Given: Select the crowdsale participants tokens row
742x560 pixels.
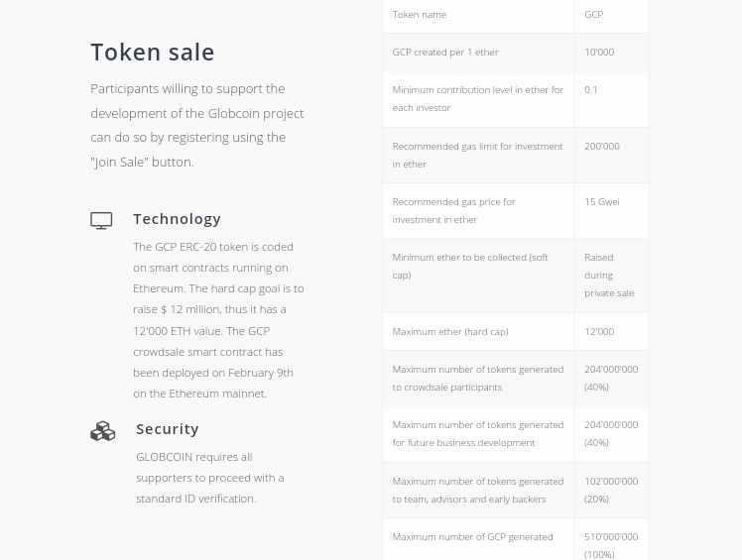Looking at the screenshot, I should (x=515, y=379).
